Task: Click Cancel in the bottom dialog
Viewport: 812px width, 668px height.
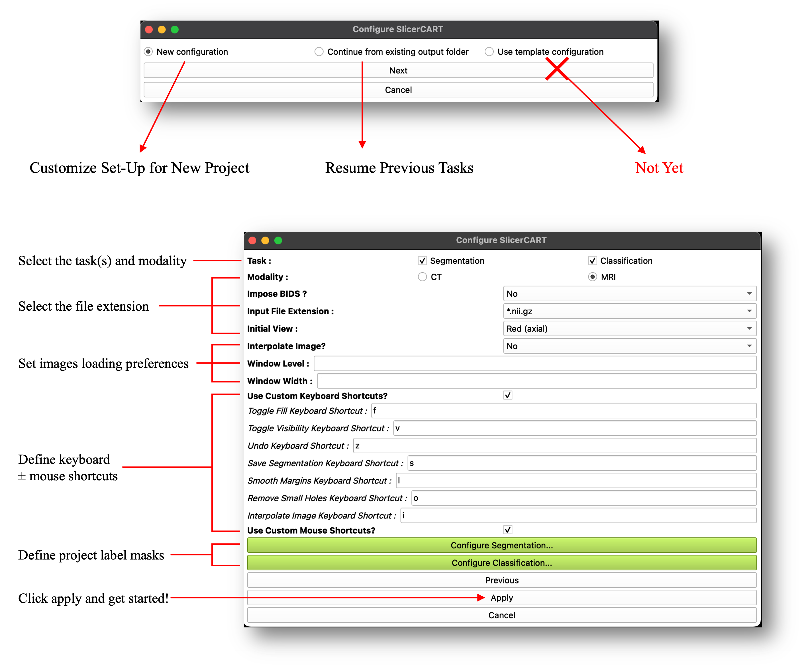Action: (502, 615)
